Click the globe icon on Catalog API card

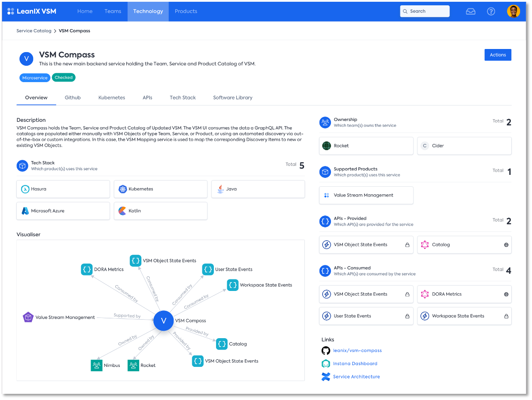[x=506, y=245]
